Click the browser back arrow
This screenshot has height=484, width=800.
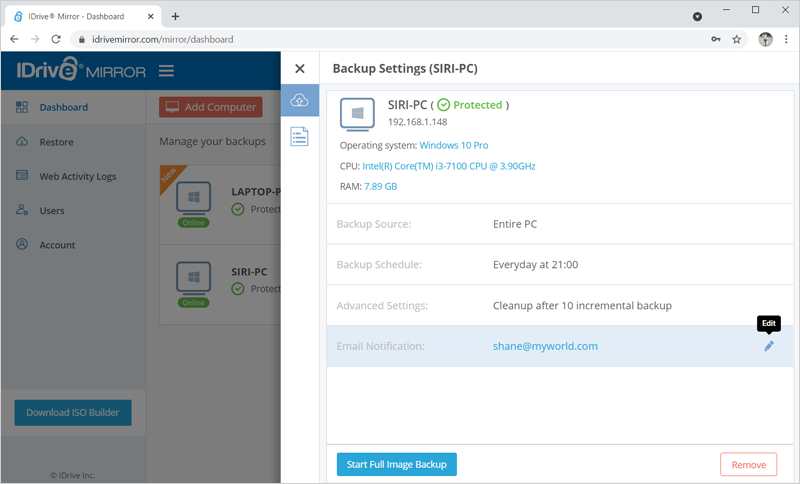coord(14,39)
